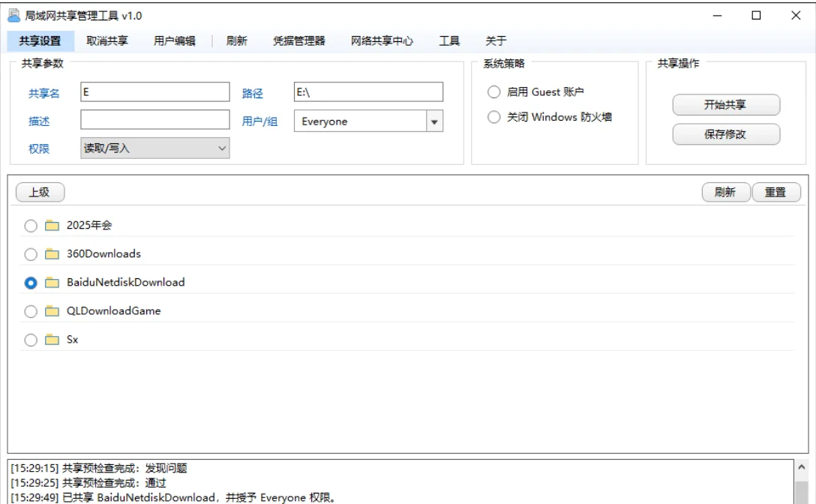Expand the 用户/组 Everyone dropdown arrow

coord(434,121)
